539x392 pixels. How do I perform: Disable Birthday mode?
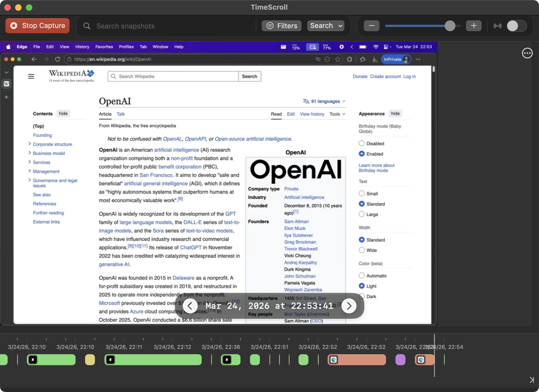click(361, 143)
